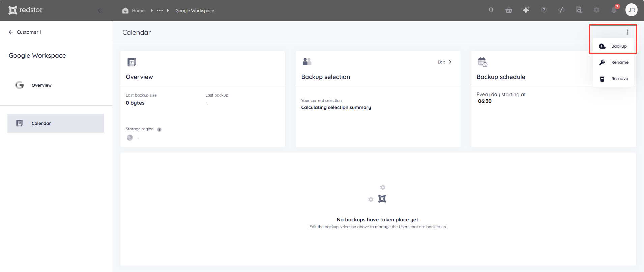Toggle the three-dot actions menu

628,32
